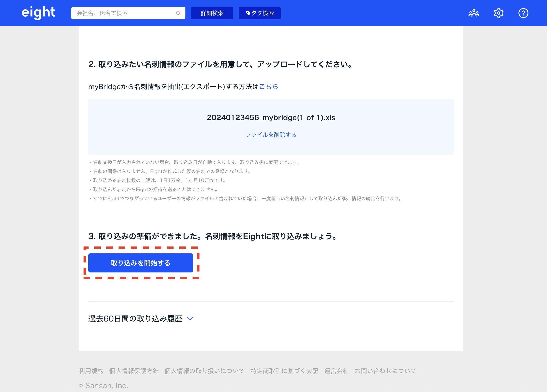Click the tag icon on タグ検索
The width and height of the screenshot is (547, 392).
248,13
